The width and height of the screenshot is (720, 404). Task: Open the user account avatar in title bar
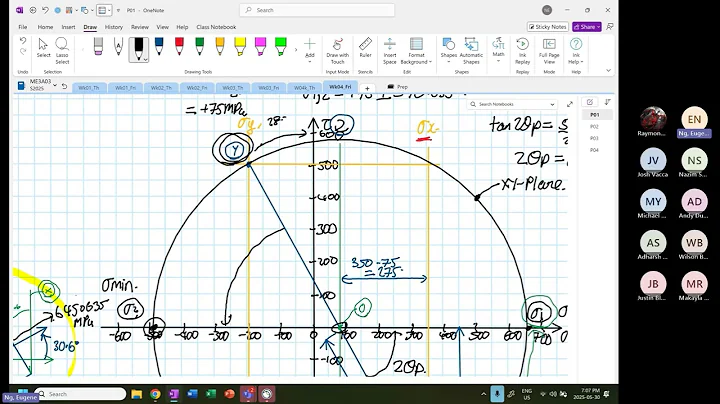(x=546, y=10)
